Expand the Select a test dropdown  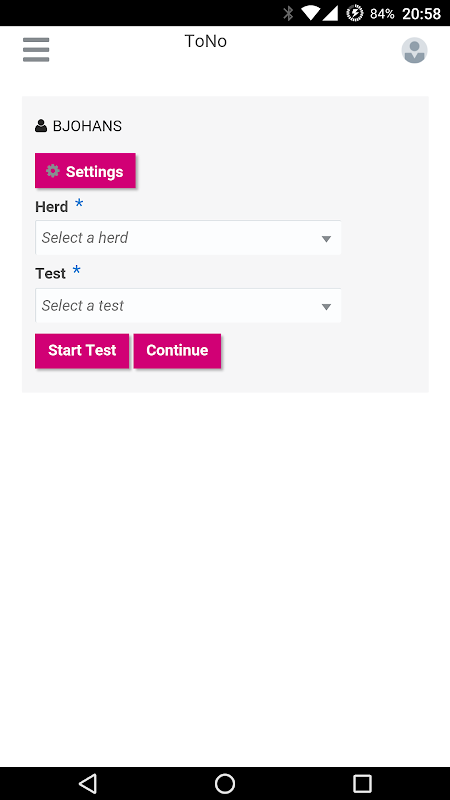[x=188, y=306]
